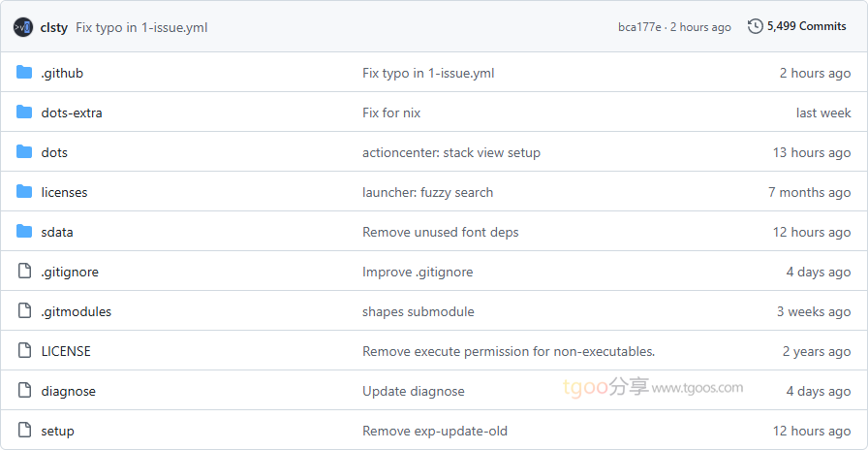Open 'actioncenter: stack view setup' commit
This screenshot has width=868, height=450.
click(x=450, y=152)
